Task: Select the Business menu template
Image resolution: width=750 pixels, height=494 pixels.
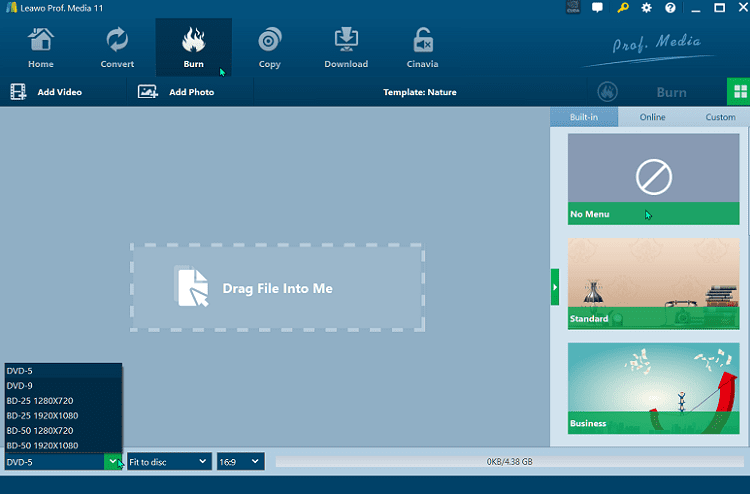Action: (x=653, y=388)
